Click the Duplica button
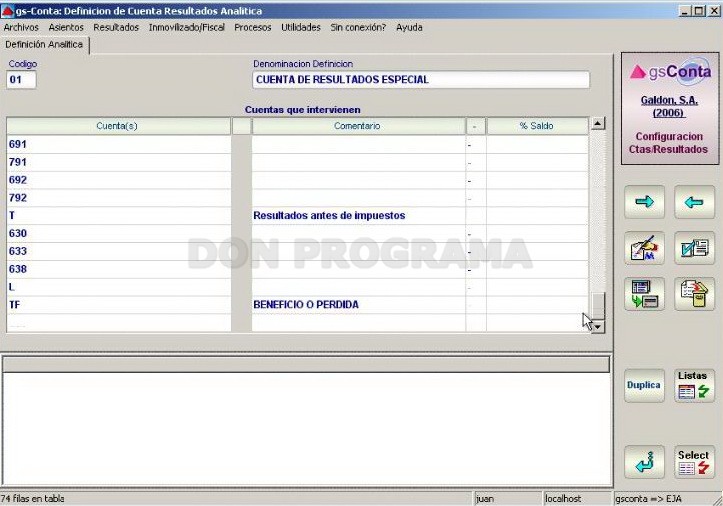723x506 pixels. pos(644,386)
